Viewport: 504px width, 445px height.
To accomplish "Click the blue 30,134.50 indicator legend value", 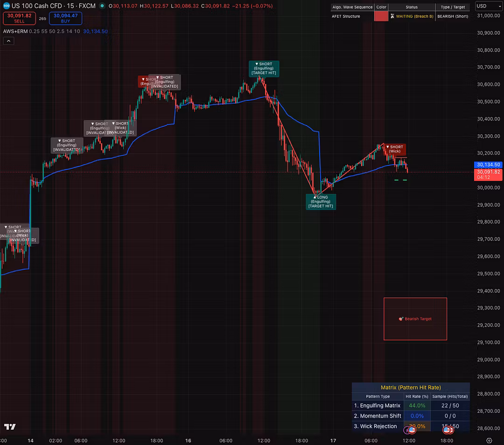I will (96, 32).
